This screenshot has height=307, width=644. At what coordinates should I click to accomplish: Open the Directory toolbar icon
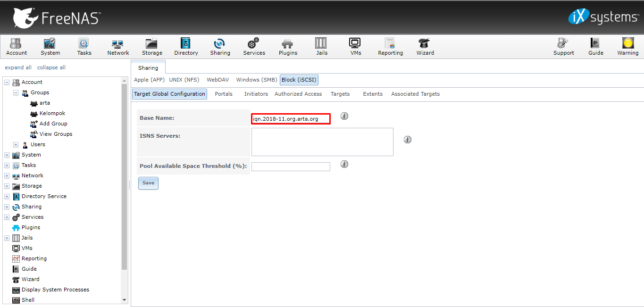click(185, 46)
